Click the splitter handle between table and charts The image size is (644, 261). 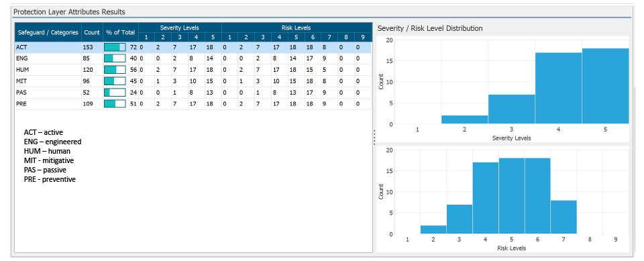(374, 138)
